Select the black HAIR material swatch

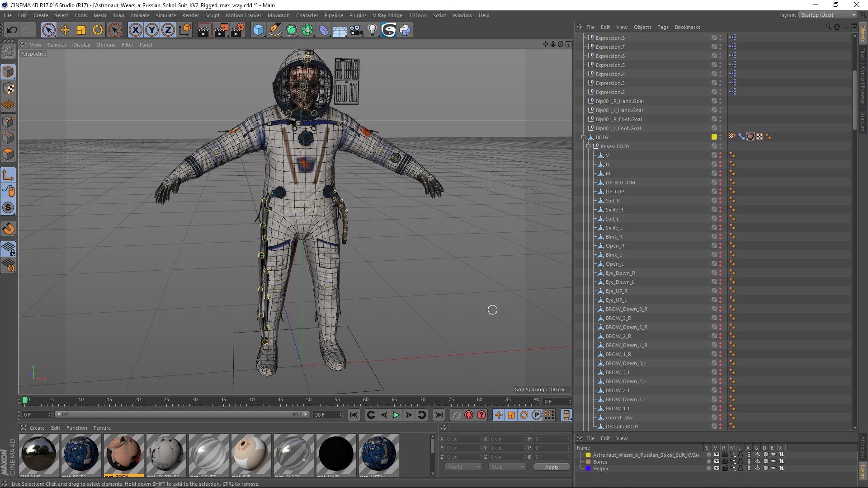(336, 455)
